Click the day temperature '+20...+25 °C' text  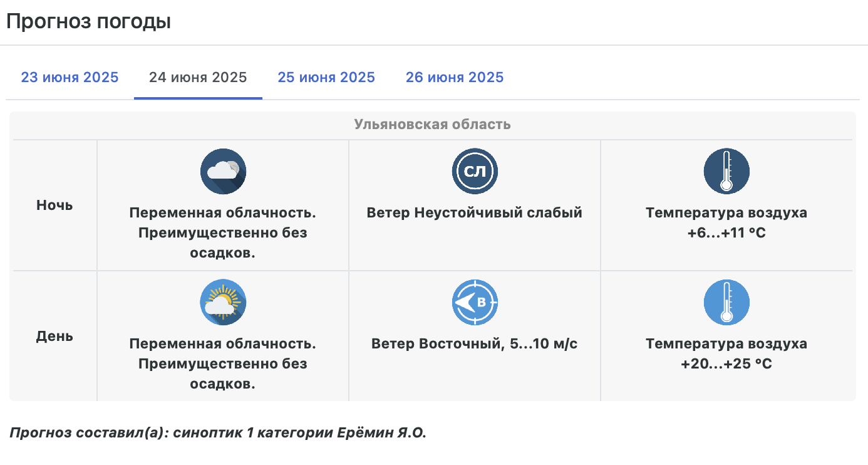[x=726, y=364]
